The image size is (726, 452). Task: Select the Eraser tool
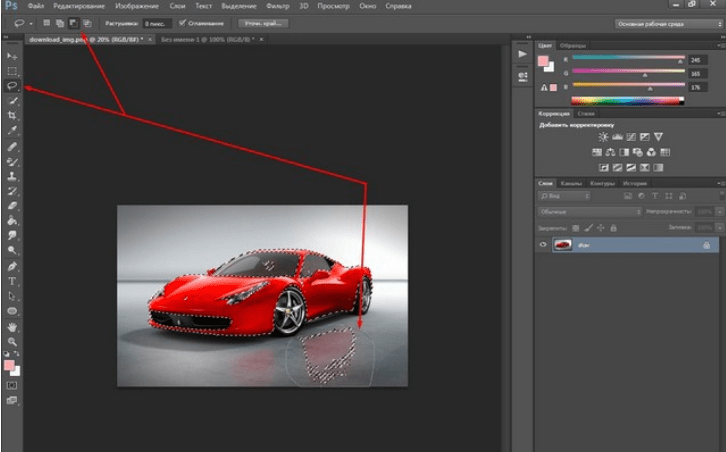(x=12, y=206)
